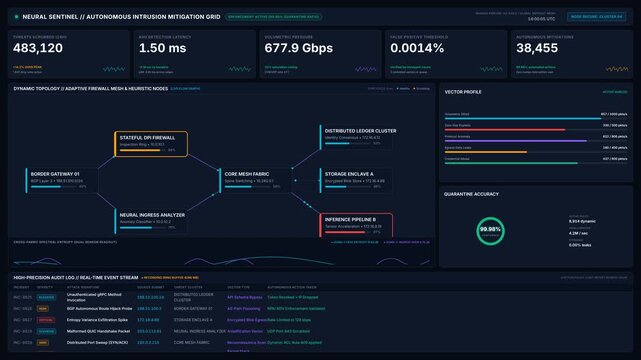This screenshot has width=641, height=360.
Task: Click sparkline in the 0.0014% threshold card
Action: coord(491,69)
